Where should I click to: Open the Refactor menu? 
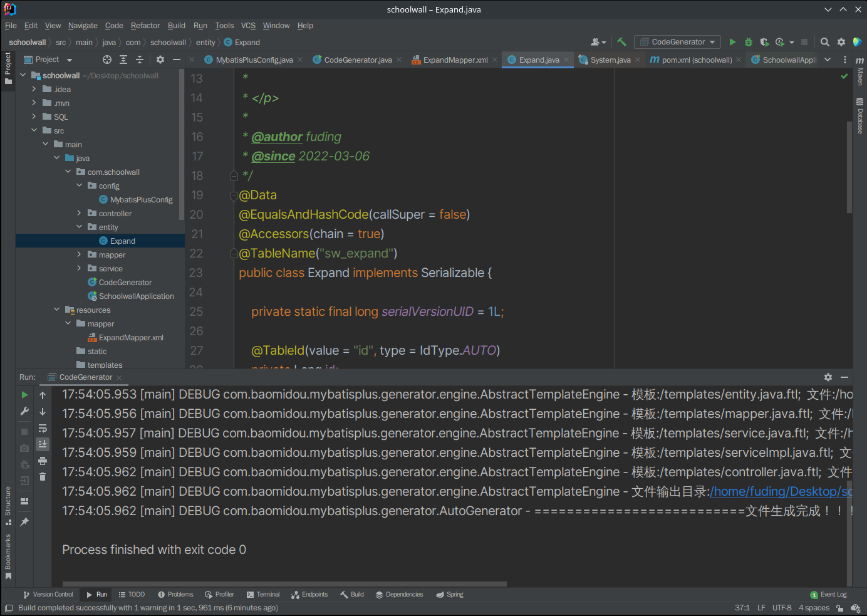[145, 26]
